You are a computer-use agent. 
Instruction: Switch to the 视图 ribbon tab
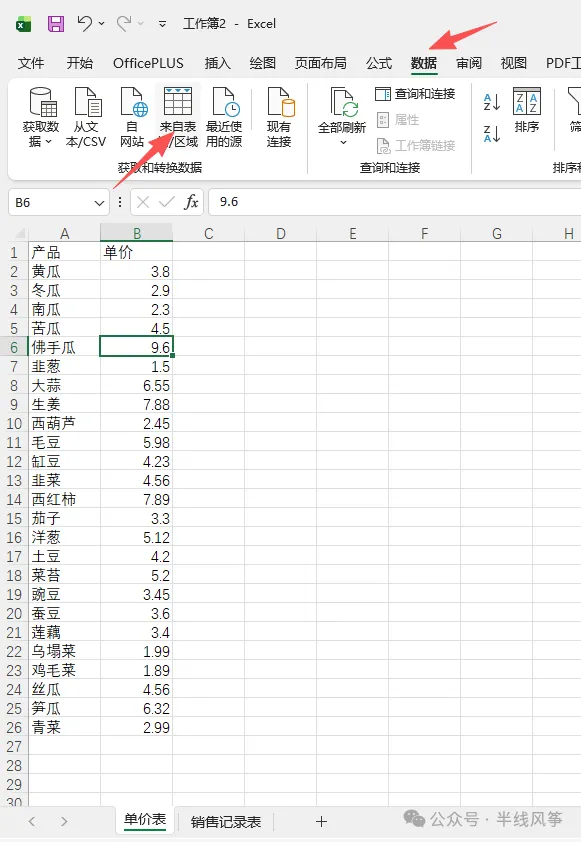(x=513, y=63)
